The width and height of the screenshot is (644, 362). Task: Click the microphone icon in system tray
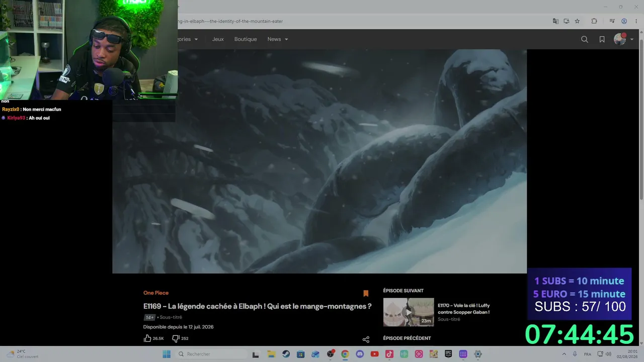[575, 354]
